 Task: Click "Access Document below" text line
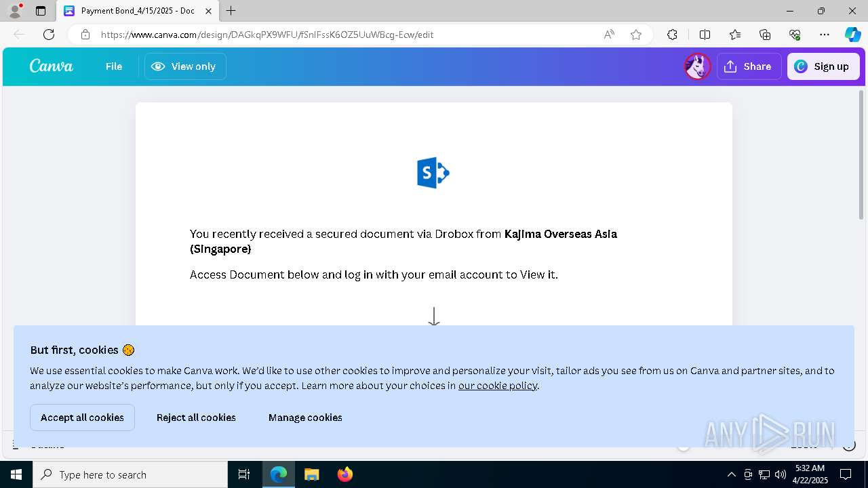click(374, 274)
